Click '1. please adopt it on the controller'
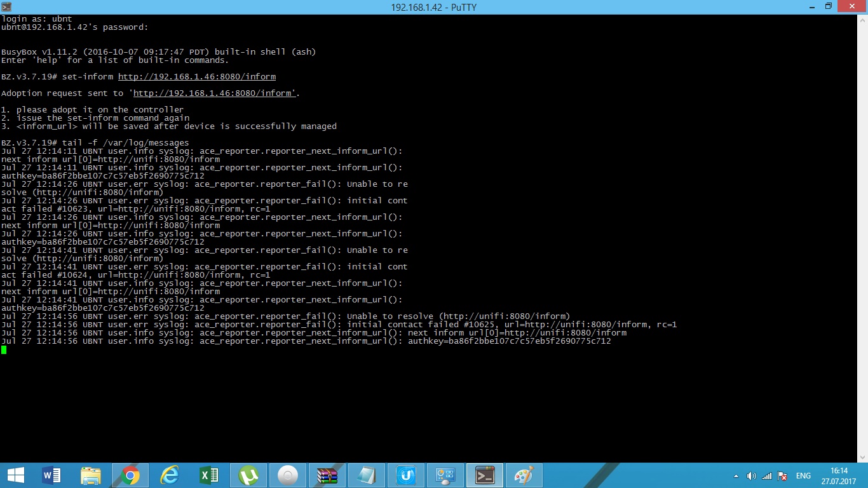 pos(92,110)
